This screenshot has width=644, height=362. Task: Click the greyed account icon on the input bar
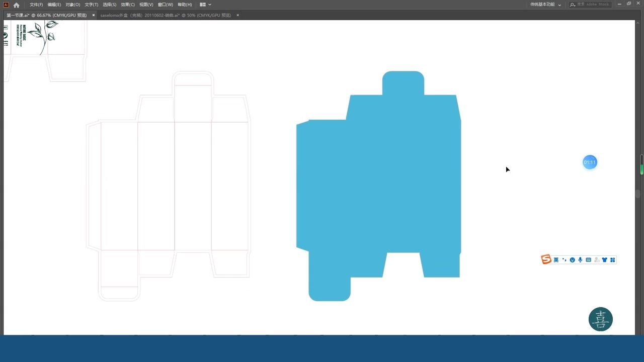pyautogui.click(x=597, y=260)
